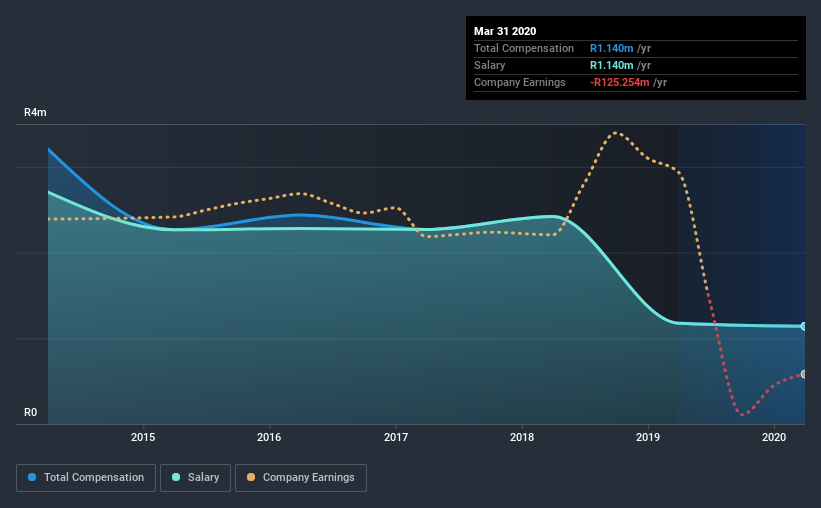Click the R4m y-axis label
Viewport: 821px width, 508px height.
pyautogui.click(x=35, y=113)
